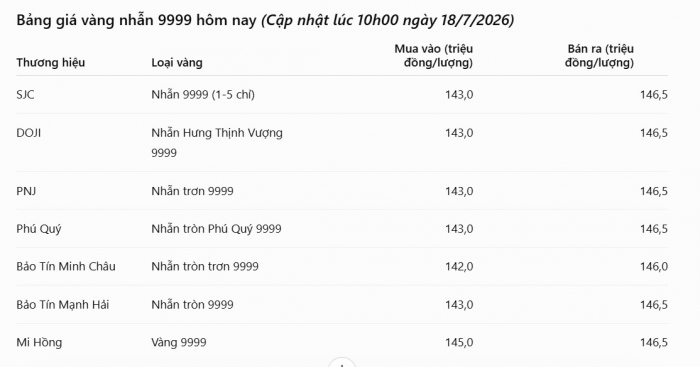Click the Thương hiệu column header
The image size is (700, 367).
tap(50, 63)
